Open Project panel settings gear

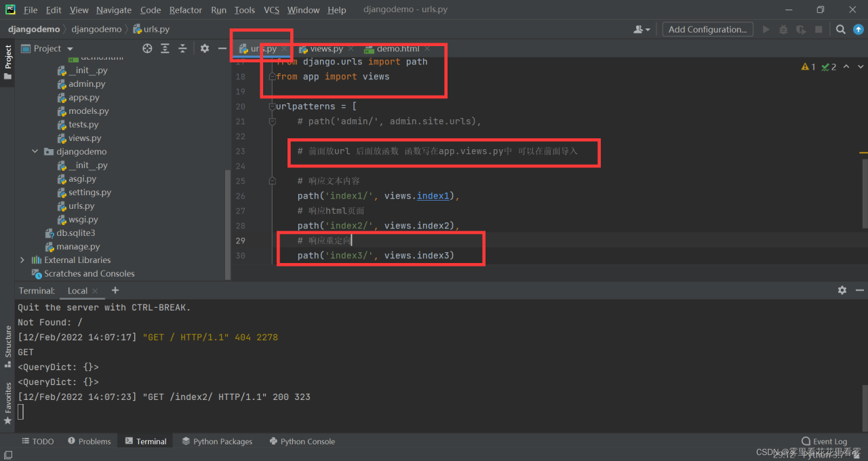tap(205, 48)
